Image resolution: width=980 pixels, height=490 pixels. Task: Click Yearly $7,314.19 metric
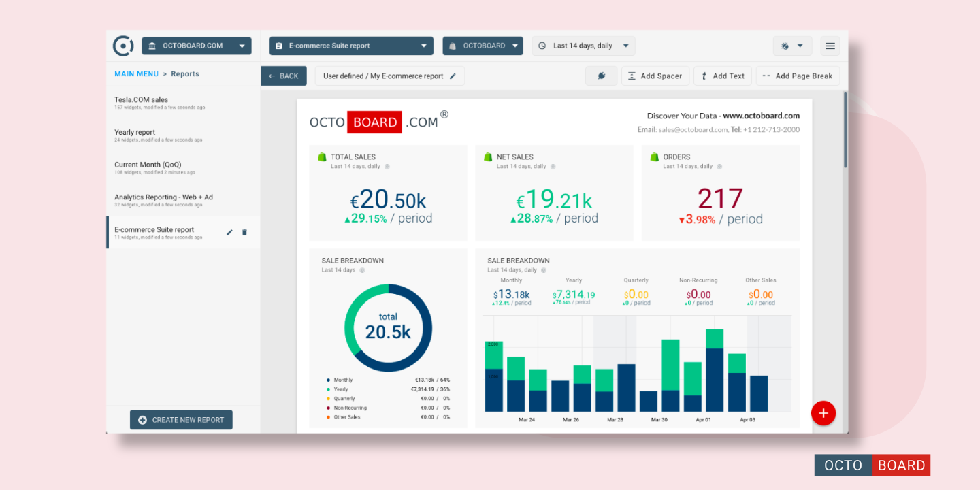click(574, 295)
